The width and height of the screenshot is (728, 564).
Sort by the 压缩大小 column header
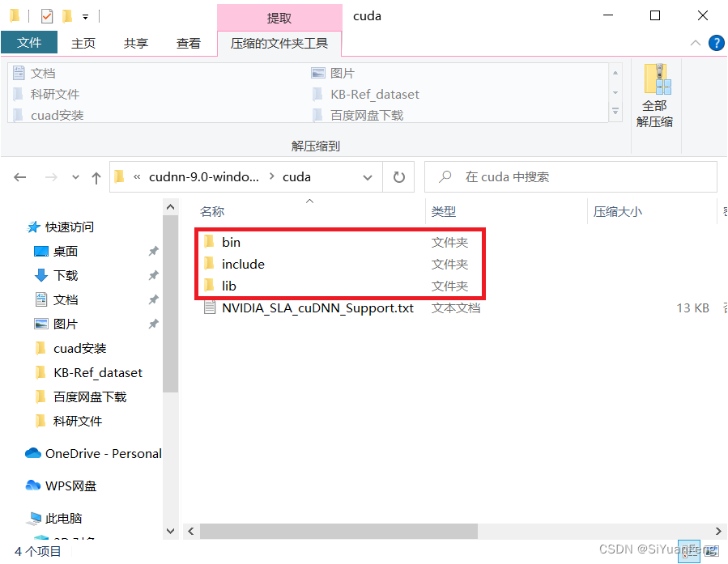coord(618,211)
